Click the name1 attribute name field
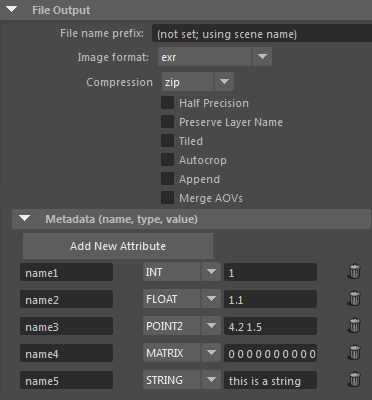 pos(66,272)
